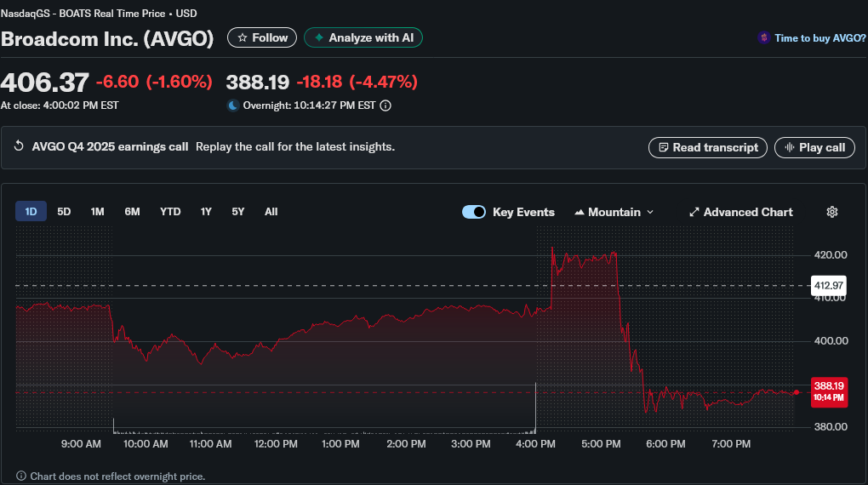Image resolution: width=868 pixels, height=485 pixels.
Task: Click the 10:00 AM axis label
Action: (x=146, y=444)
